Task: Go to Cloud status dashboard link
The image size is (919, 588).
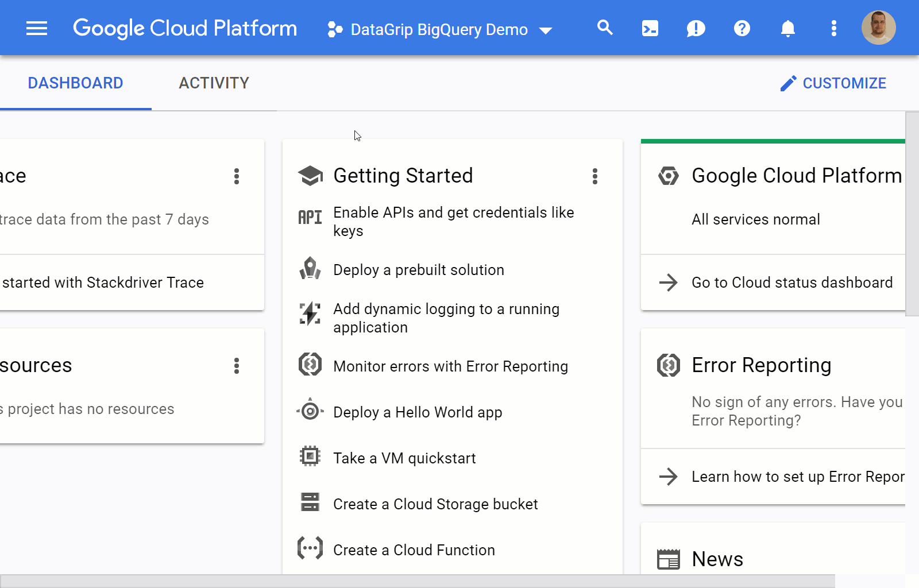Action: (791, 283)
